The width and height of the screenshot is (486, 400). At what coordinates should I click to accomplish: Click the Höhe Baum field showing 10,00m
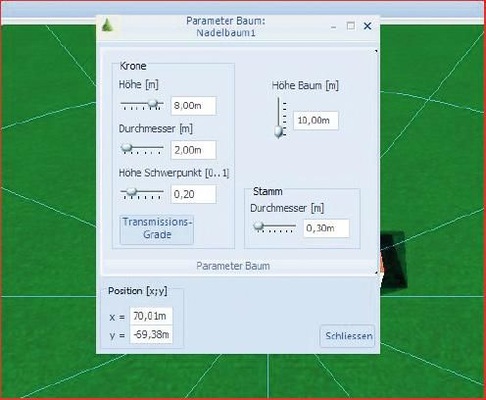click(316, 120)
